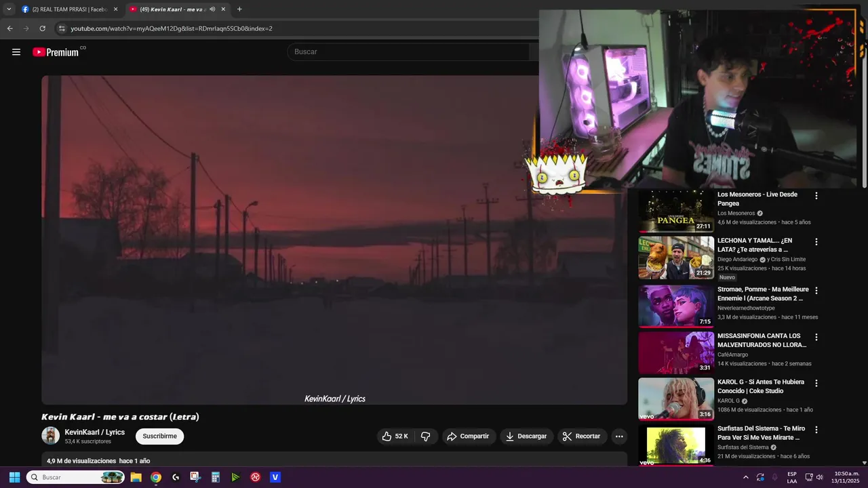The height and width of the screenshot is (488, 868).
Task: Click the Suscribirme button
Action: (159, 436)
